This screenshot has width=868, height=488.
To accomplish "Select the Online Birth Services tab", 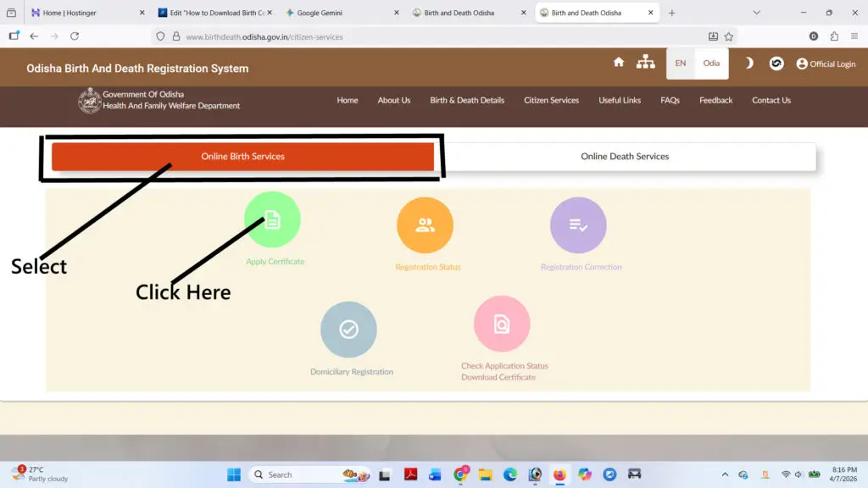I will click(x=242, y=157).
